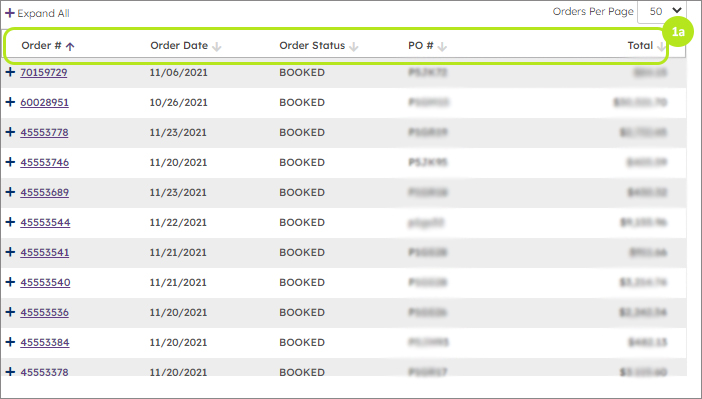The height and width of the screenshot is (399, 702).
Task: Open order link 45553746
Action: [45, 163]
